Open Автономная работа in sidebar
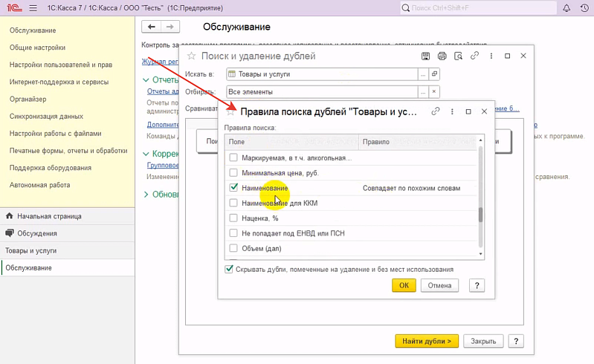 click(x=40, y=185)
